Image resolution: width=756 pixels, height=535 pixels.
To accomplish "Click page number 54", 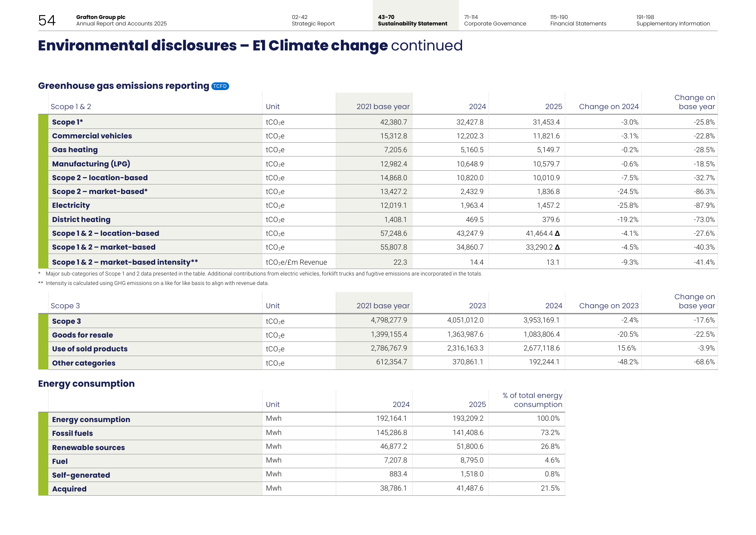I will coord(47,20).
